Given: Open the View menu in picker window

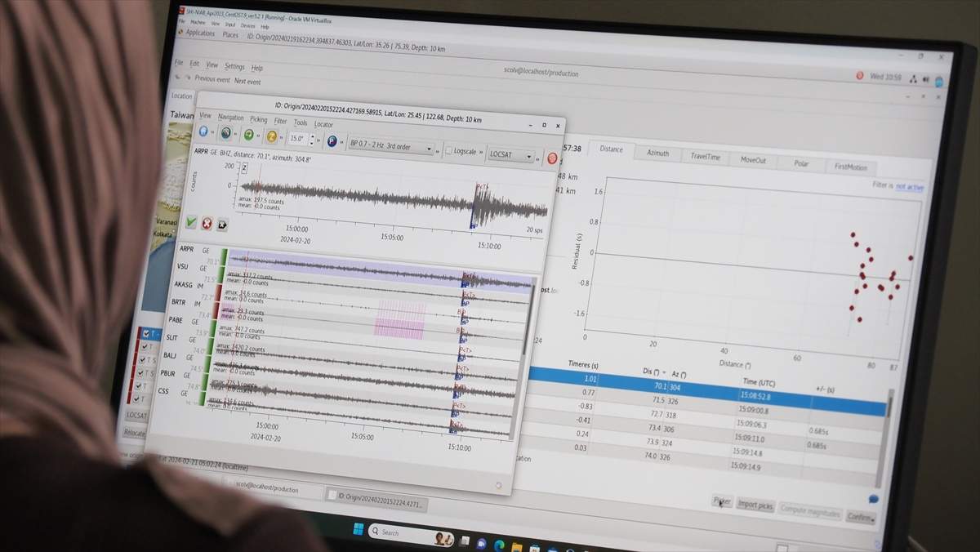Looking at the screenshot, I should (x=205, y=116).
